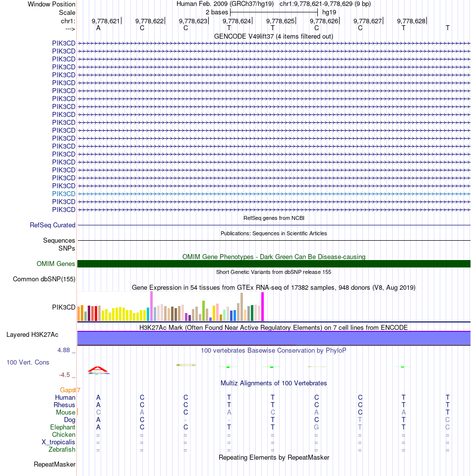Click the 'G' base in Elephant row
The width and height of the screenshot is (471, 476).
[x=316, y=427]
